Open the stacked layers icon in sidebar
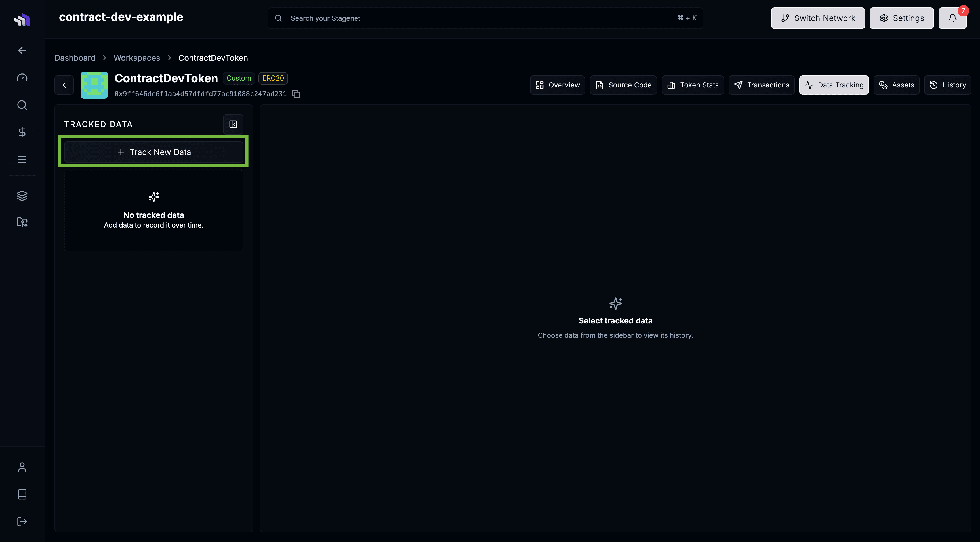980x542 pixels. coord(22,195)
